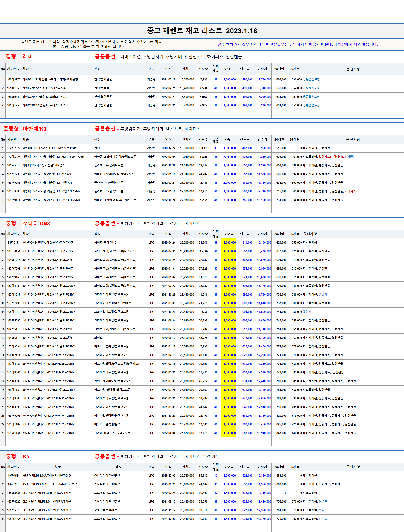
Task: Click vehicle number 165하1365
Action: (x=14, y=519)
